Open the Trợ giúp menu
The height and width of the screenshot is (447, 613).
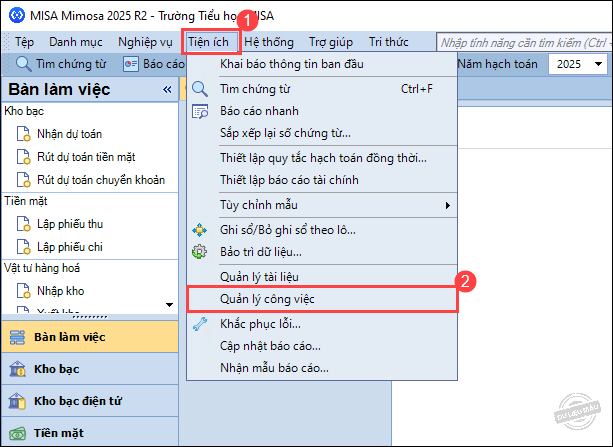pyautogui.click(x=331, y=42)
